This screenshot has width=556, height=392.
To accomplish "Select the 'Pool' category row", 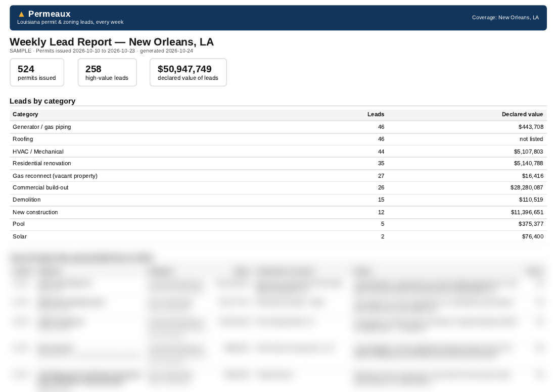I will tap(278, 224).
